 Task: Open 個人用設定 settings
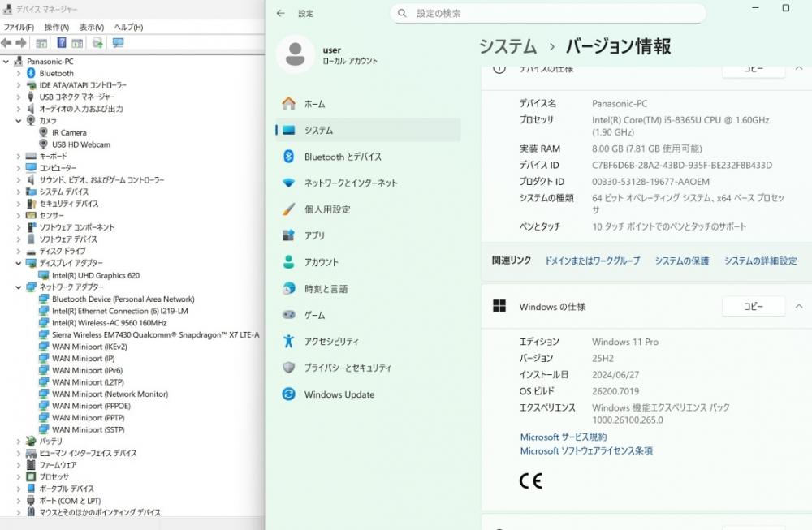tap(368, 209)
